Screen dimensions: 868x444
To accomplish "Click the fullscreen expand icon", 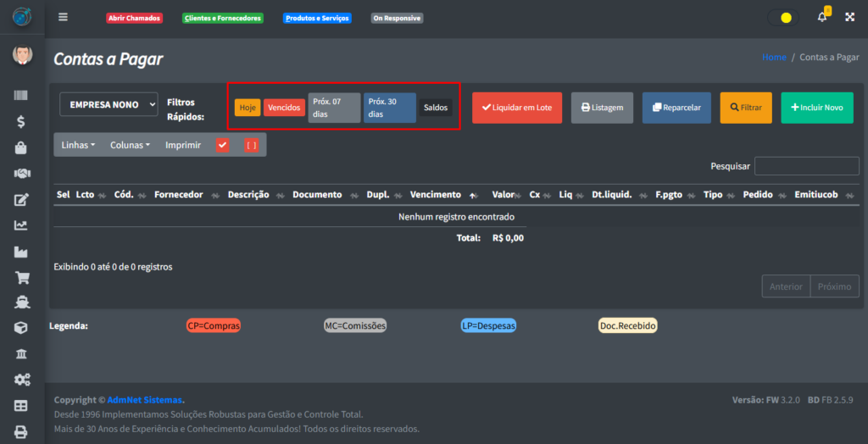I will coord(849,17).
